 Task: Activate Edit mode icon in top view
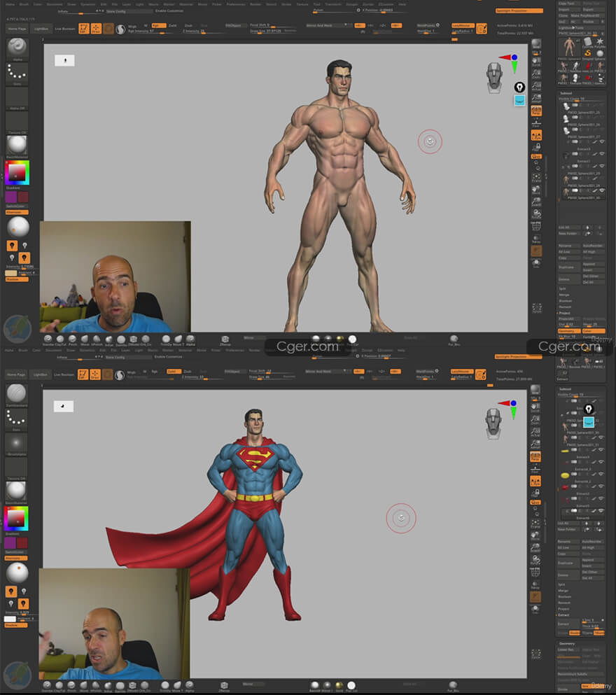pos(84,29)
